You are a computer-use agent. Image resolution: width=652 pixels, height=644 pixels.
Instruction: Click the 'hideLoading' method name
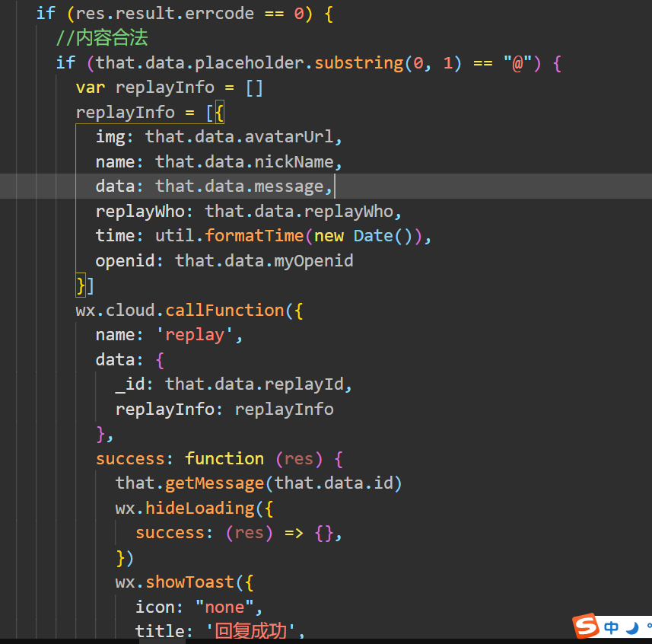199,509
